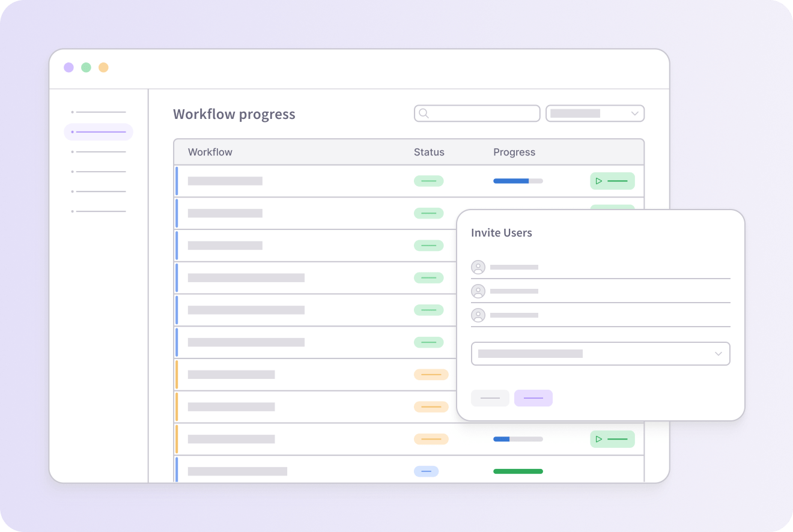This screenshot has width=793, height=532.
Task: Click the blue status badge on the bottom row
Action: coord(427,471)
